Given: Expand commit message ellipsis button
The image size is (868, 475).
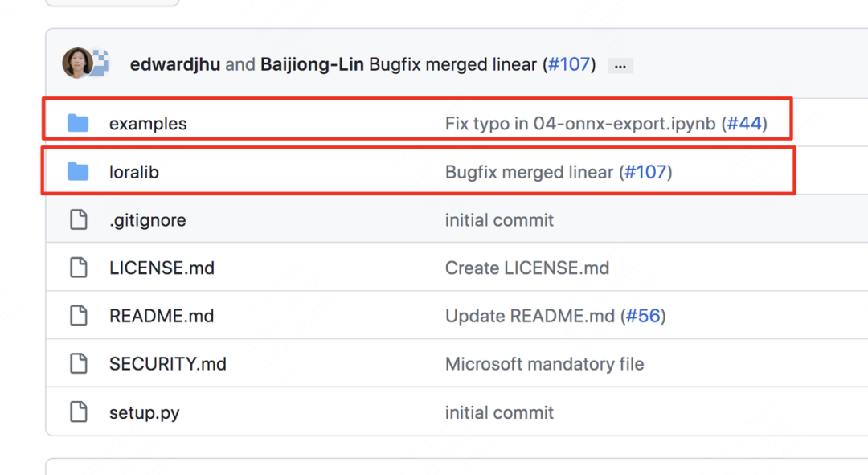Looking at the screenshot, I should click(620, 66).
